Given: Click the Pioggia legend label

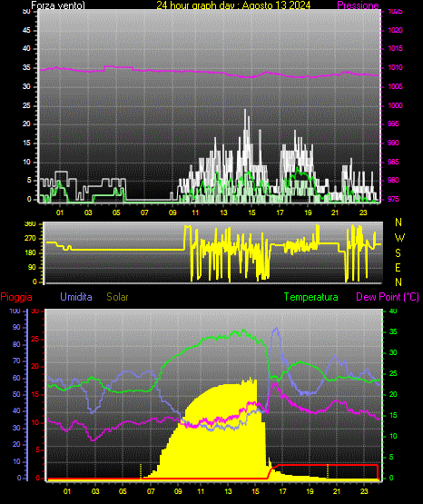Looking at the screenshot, I should [x=16, y=297].
